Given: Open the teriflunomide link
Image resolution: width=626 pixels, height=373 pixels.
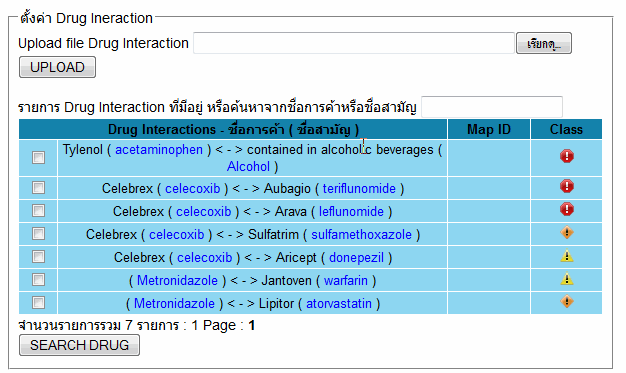Looking at the screenshot, I should [359, 188].
